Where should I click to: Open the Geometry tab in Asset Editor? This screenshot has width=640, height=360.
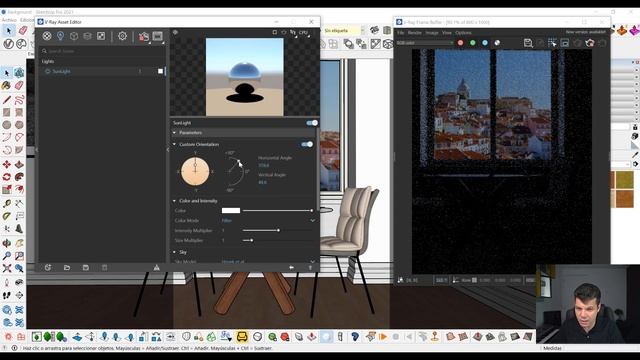[74, 36]
